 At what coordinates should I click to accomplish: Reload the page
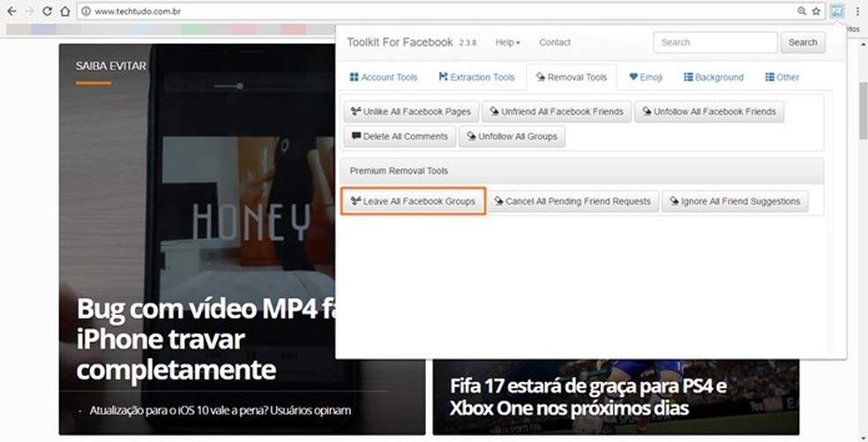47,11
